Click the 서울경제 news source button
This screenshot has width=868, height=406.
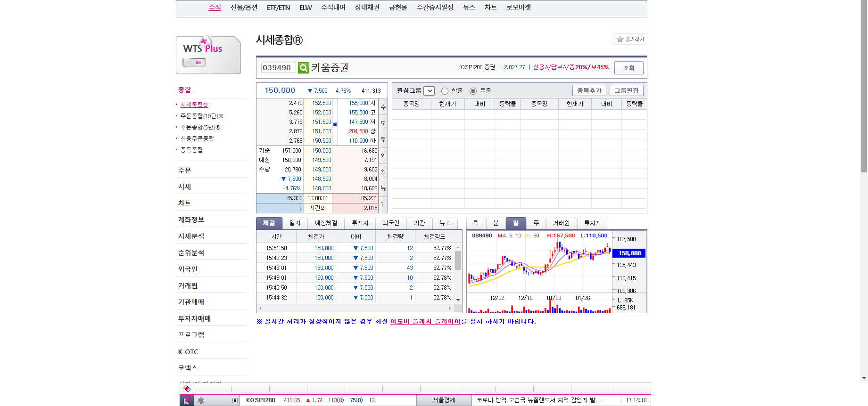pyautogui.click(x=444, y=400)
